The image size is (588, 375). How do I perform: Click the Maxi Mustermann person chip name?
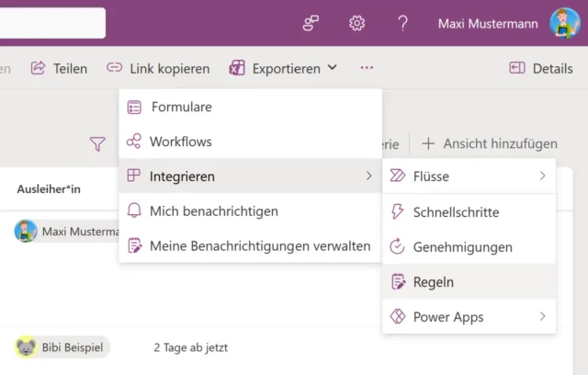tap(81, 232)
